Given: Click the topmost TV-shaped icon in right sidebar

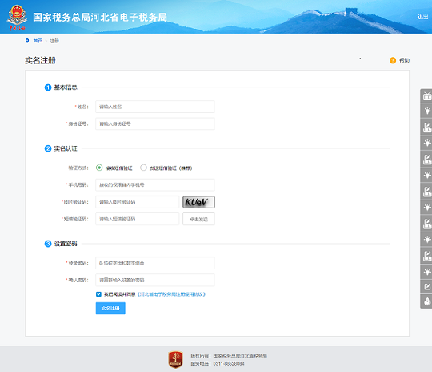Looking at the screenshot, I should tap(427, 96).
